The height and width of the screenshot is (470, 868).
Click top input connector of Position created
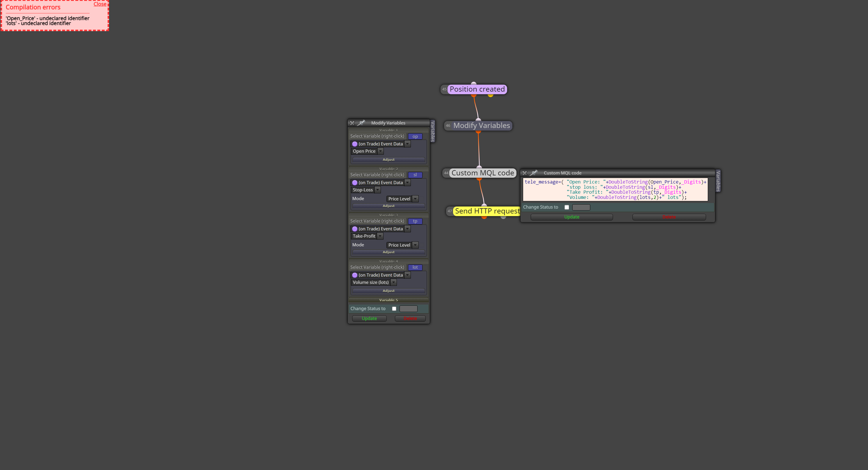[474, 83]
